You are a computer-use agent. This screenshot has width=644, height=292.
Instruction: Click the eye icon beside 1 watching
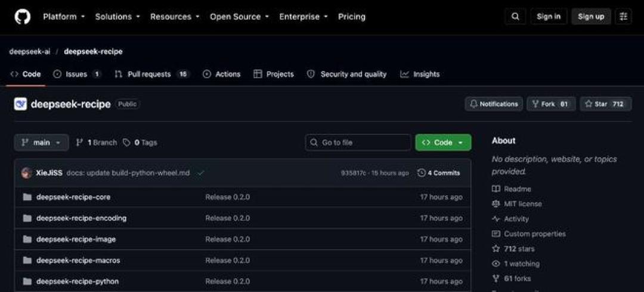coord(496,263)
